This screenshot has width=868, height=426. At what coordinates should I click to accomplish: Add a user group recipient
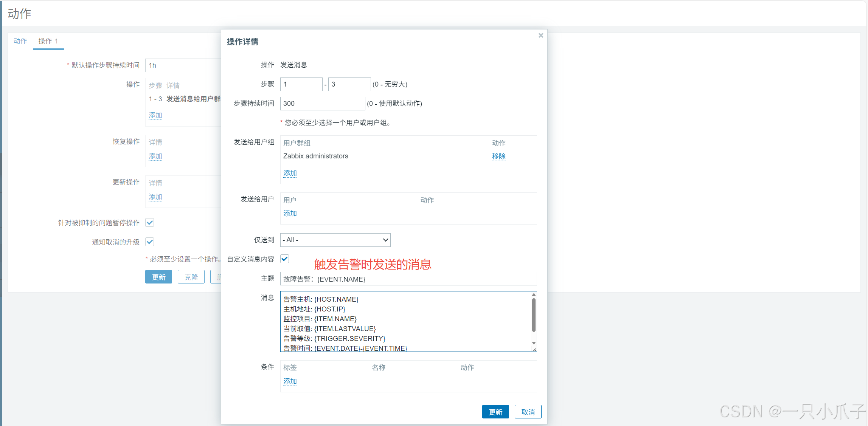(x=290, y=173)
